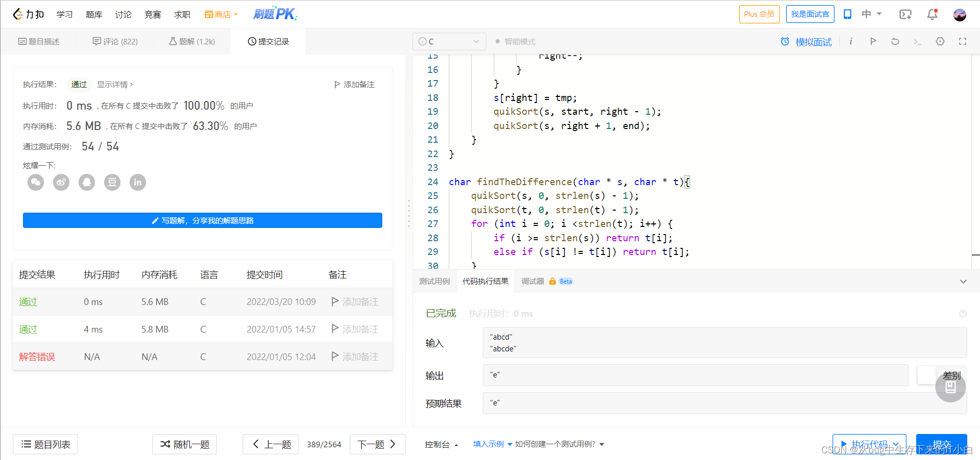
Task: Share result via LinkedIn icon
Action: point(138,182)
